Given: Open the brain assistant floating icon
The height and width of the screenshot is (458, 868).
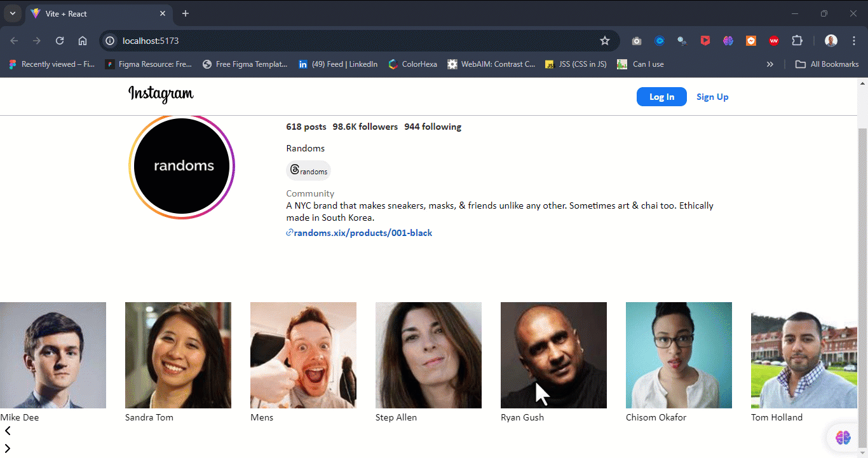Looking at the screenshot, I should click(x=843, y=437).
